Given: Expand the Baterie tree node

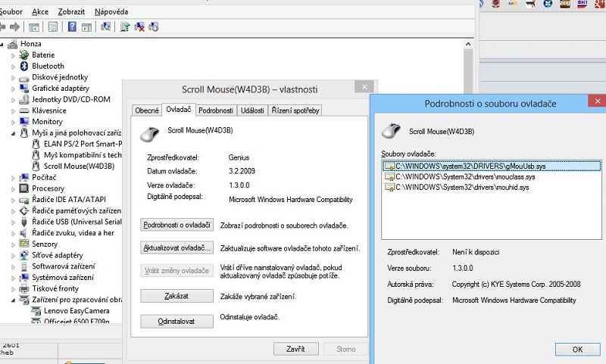Looking at the screenshot, I should tap(13, 55).
